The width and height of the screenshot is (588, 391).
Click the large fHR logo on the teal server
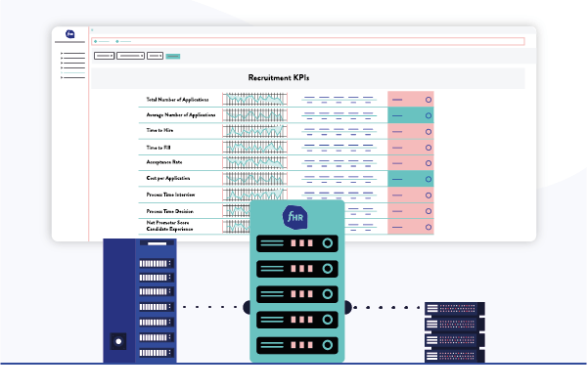295,217
